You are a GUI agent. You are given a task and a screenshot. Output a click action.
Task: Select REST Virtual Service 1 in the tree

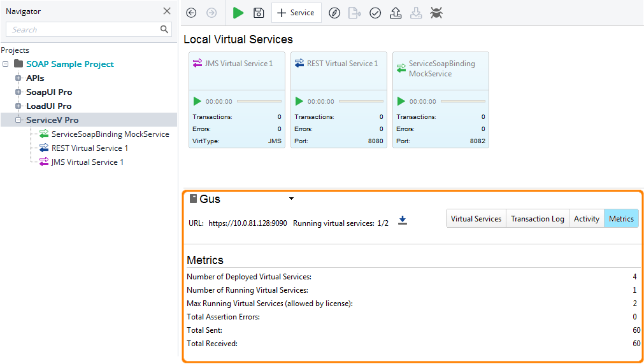[90, 148]
